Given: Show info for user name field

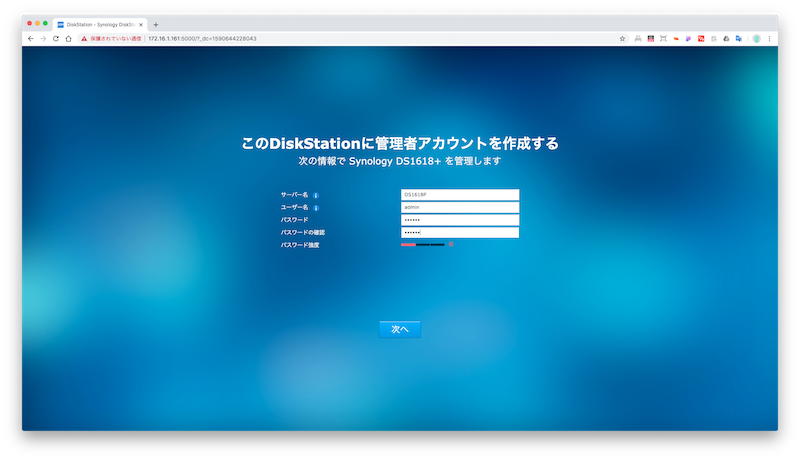Looking at the screenshot, I should tap(316, 208).
